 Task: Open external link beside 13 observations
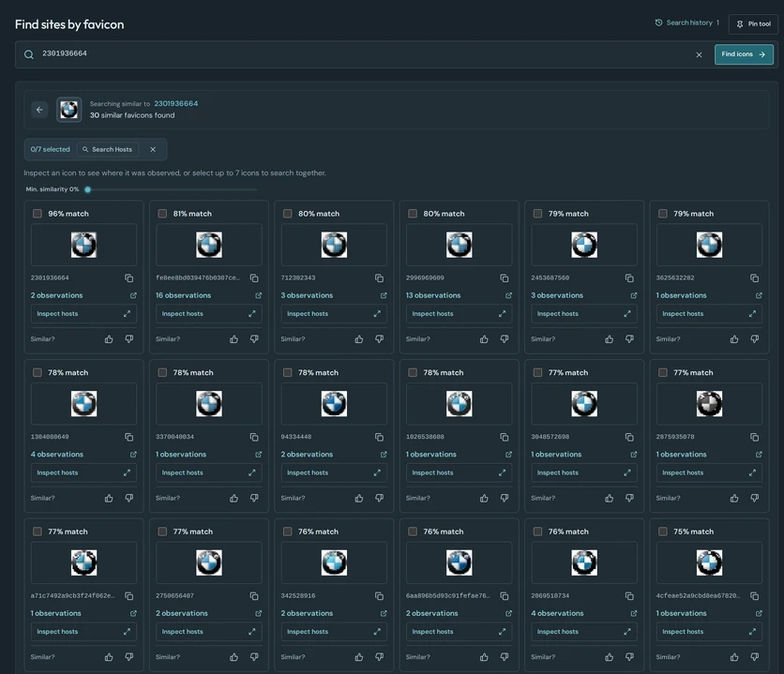point(508,295)
